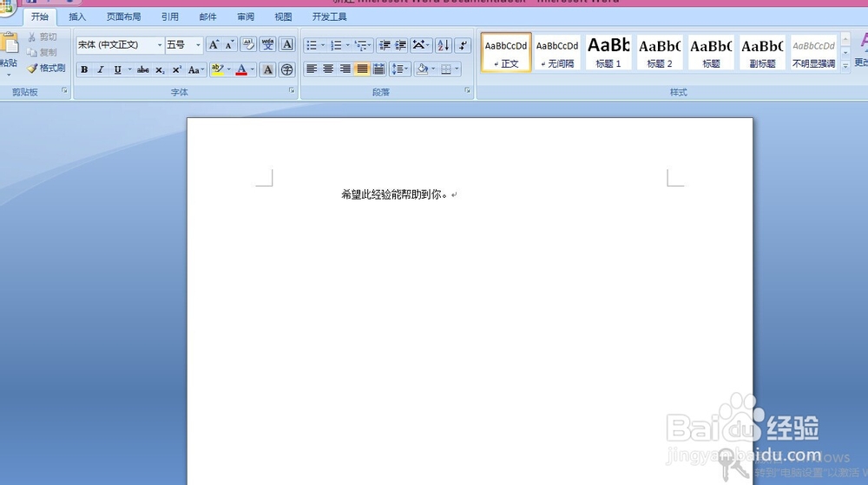Open the font name combo box
The height and width of the screenshot is (485, 868).
(x=120, y=45)
